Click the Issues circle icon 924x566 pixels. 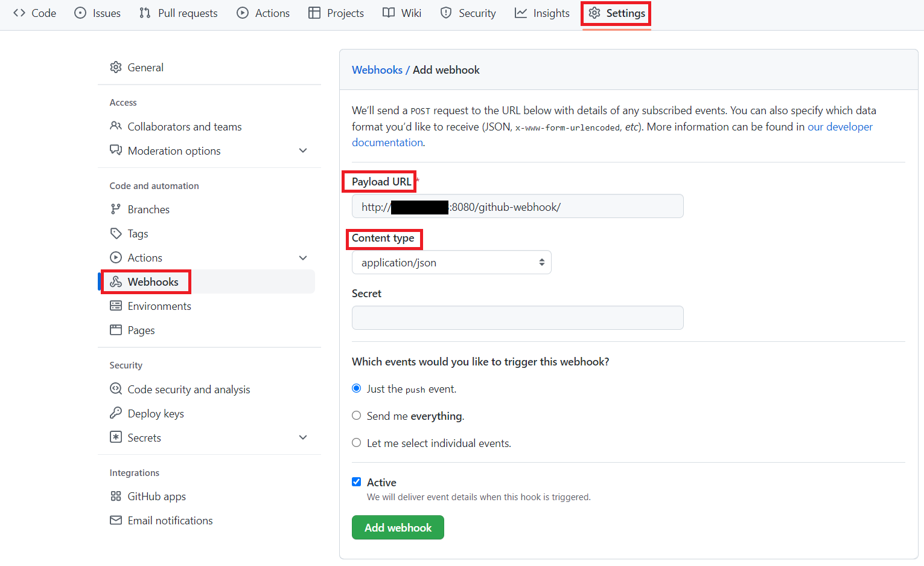[x=80, y=13]
